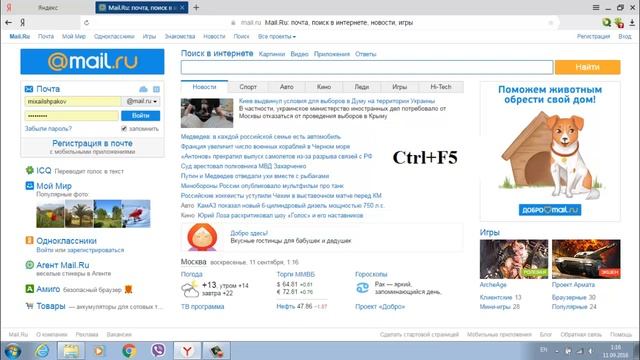Close the Mail.Ru browser tab
The image size is (640, 360).
tap(182, 7)
